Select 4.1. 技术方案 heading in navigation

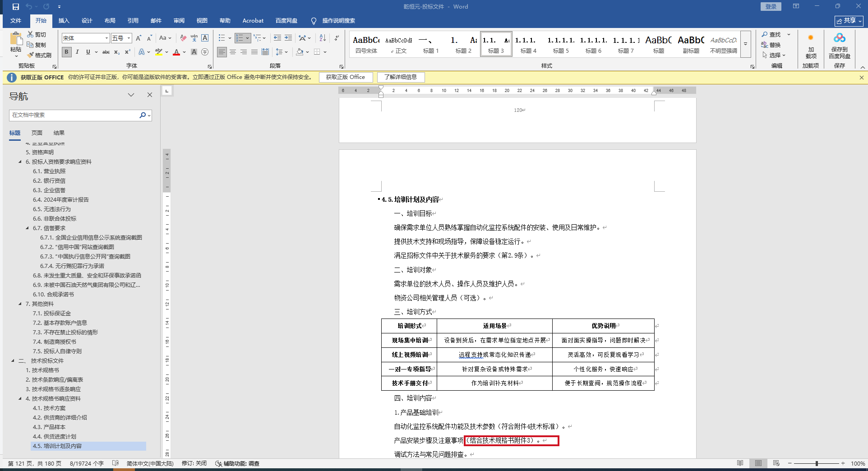pyautogui.click(x=49, y=408)
